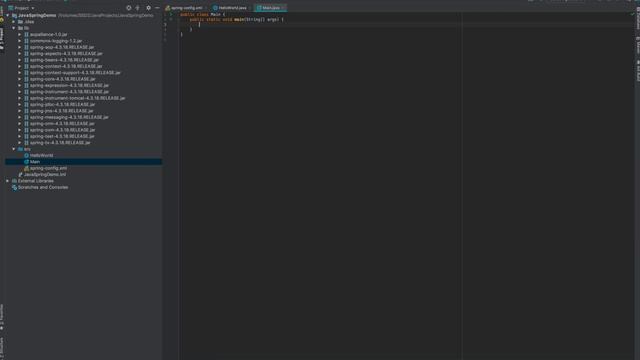Select spring-test-4.3.18.RELEASE.jar in tree
The width and height of the screenshot is (640, 360).
(x=62, y=136)
